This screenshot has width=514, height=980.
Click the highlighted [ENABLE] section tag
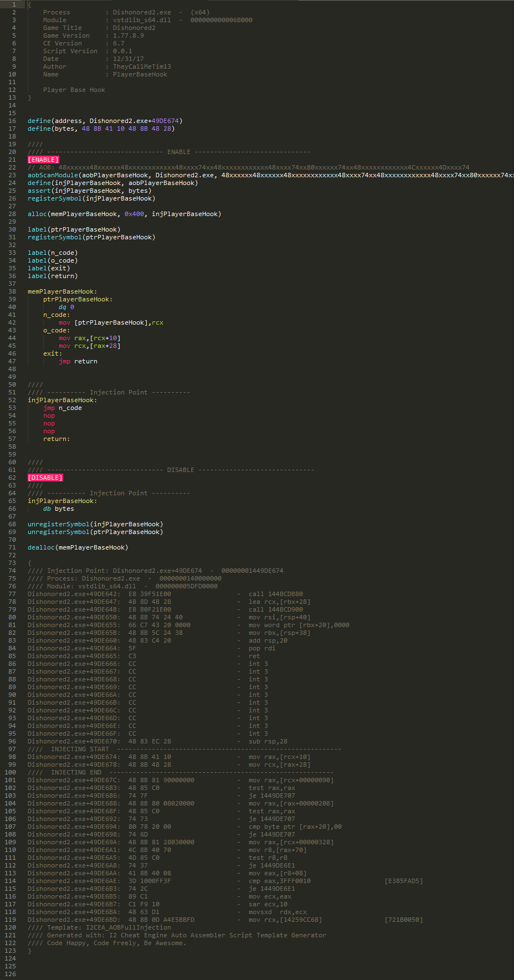(x=43, y=160)
